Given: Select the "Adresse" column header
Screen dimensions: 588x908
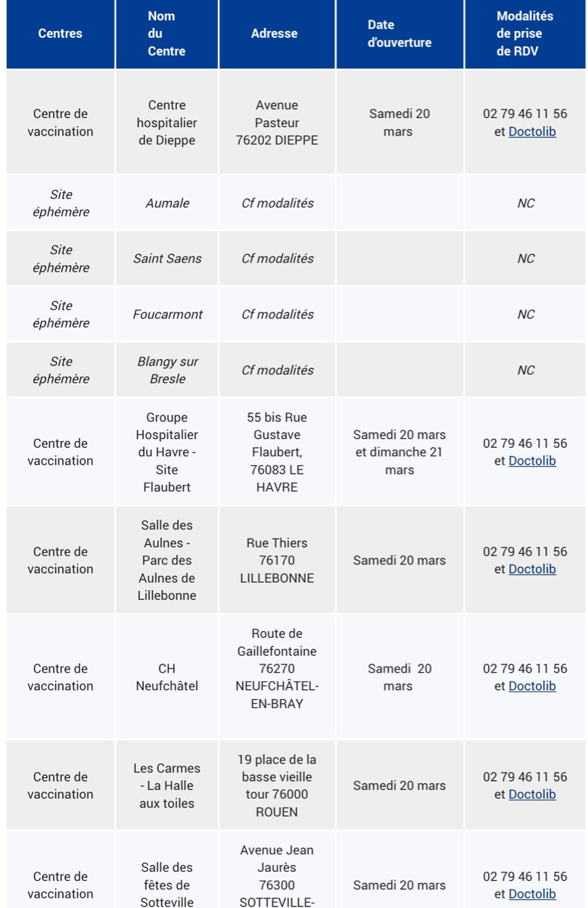Looking at the screenshot, I should coord(274,33).
